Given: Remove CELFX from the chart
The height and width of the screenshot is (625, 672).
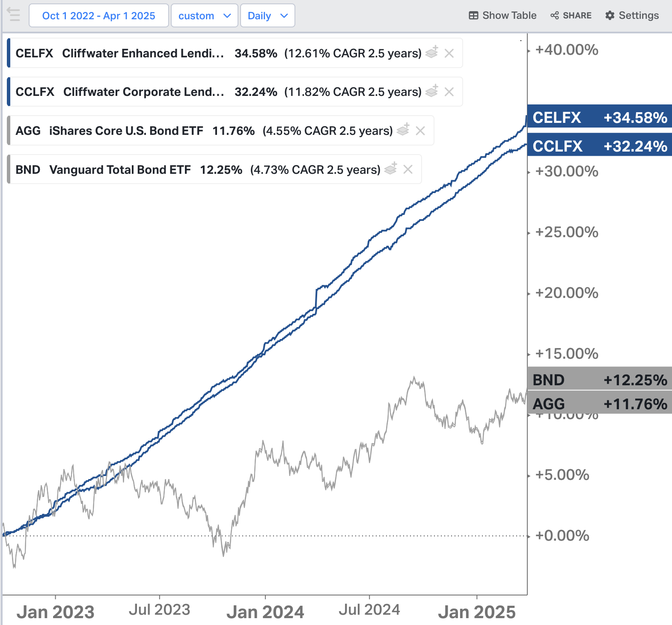Looking at the screenshot, I should (x=449, y=53).
